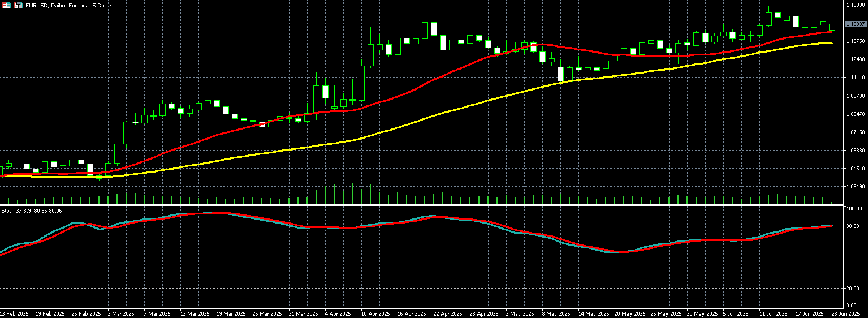Click the 1.04510 price scale label
This screenshot has height=318, width=868.
point(854,168)
